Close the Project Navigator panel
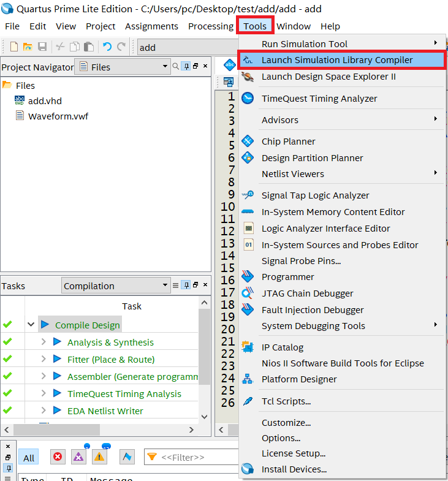Image resolution: width=448 pixels, height=481 pixels. pos(205,66)
